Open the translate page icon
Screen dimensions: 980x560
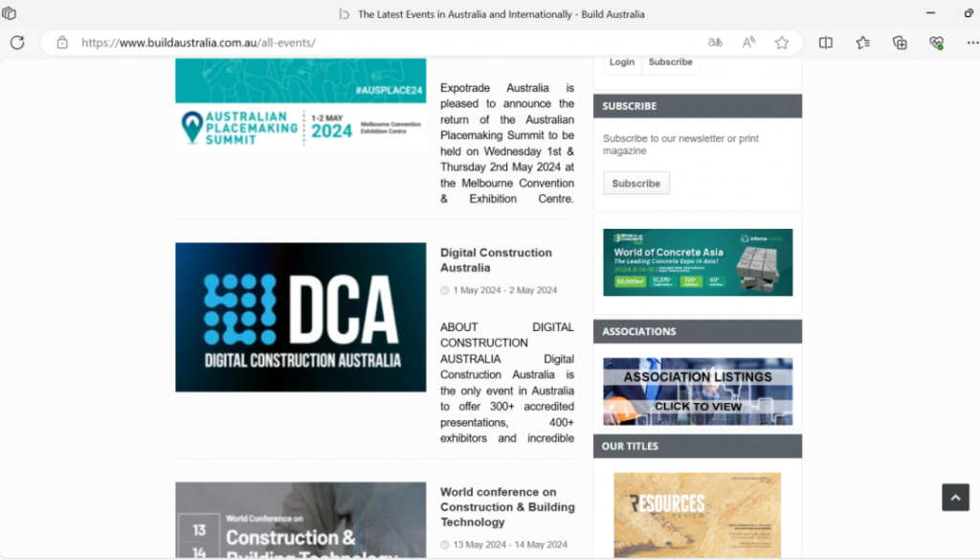coord(715,42)
